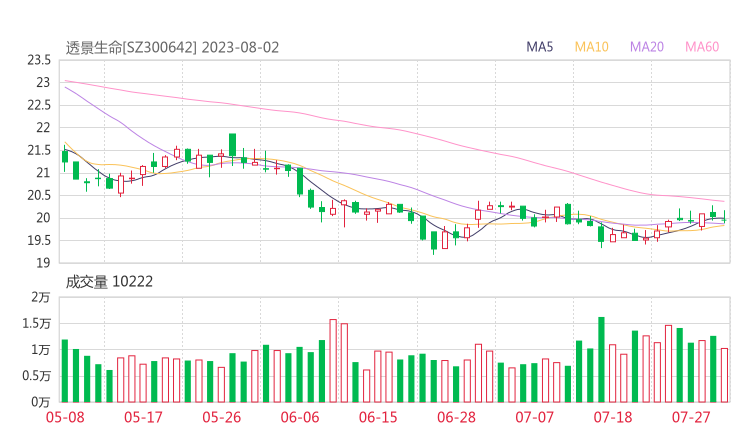Click the 20.5 price axis label
Screen dimensions: 740x440
point(39,195)
